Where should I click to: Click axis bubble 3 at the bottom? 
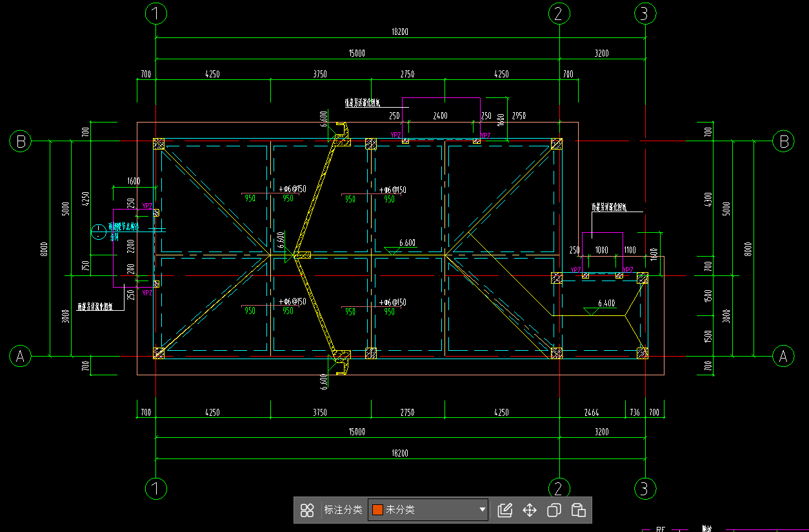tap(644, 489)
